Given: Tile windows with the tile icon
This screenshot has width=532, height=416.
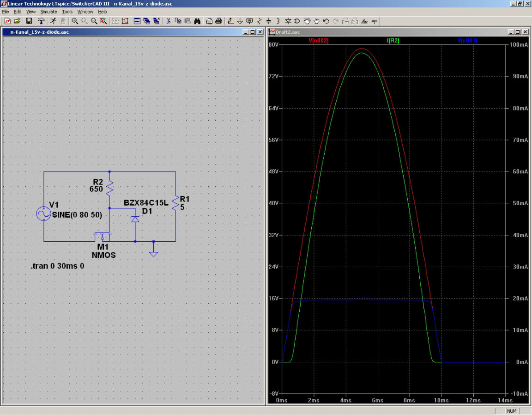Looking at the screenshot, I should tap(137, 21).
